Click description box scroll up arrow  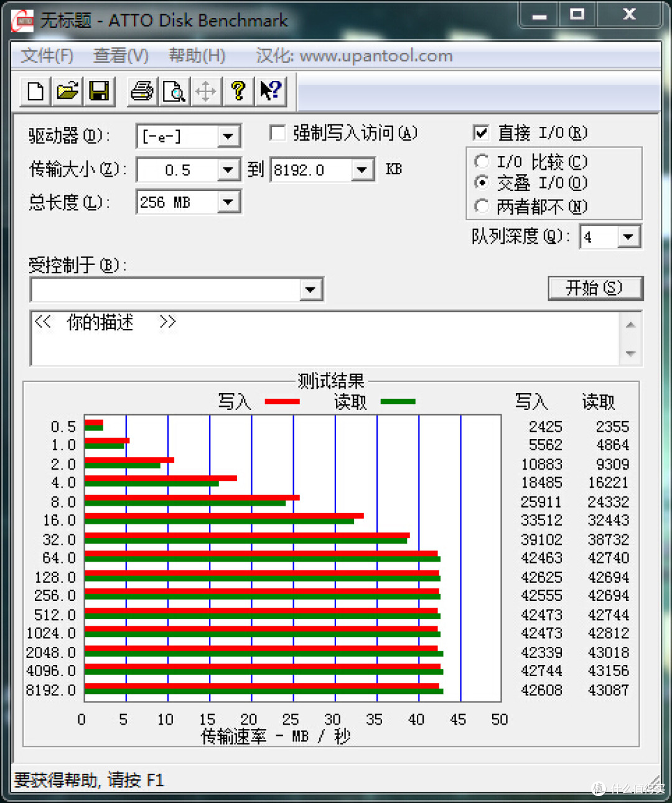click(631, 325)
